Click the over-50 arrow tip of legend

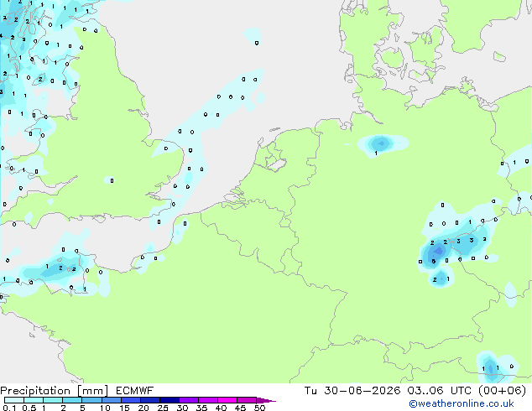pyautogui.click(x=266, y=400)
